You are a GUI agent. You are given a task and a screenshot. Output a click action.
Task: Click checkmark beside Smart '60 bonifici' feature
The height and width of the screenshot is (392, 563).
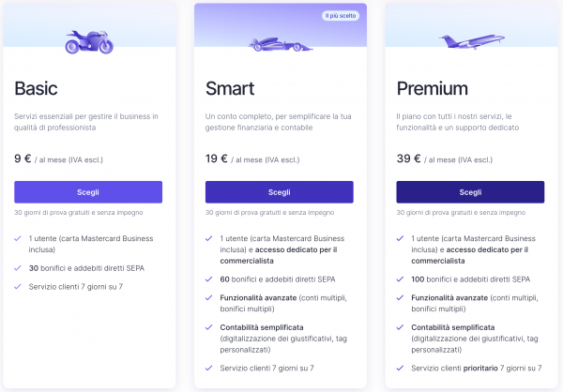210,279
